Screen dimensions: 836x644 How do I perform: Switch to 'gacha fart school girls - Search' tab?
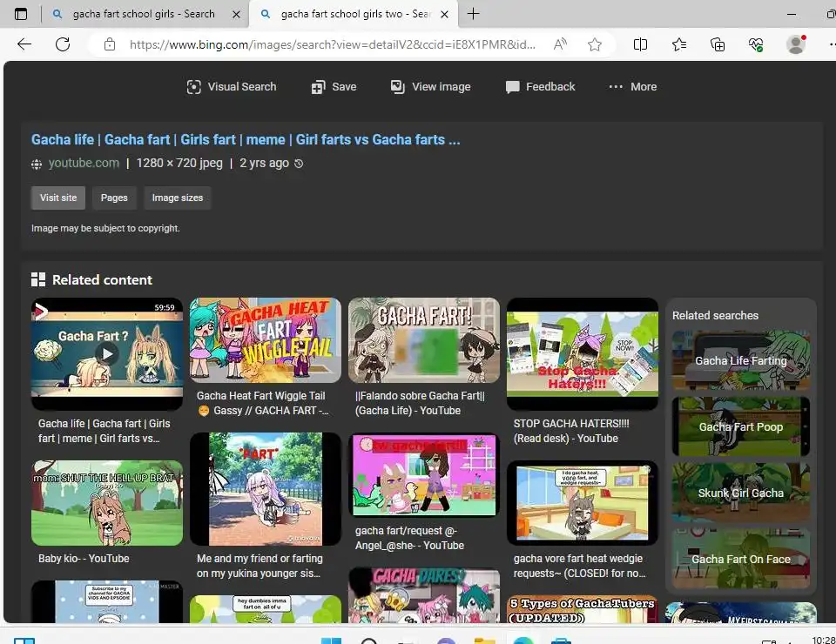tap(144, 14)
